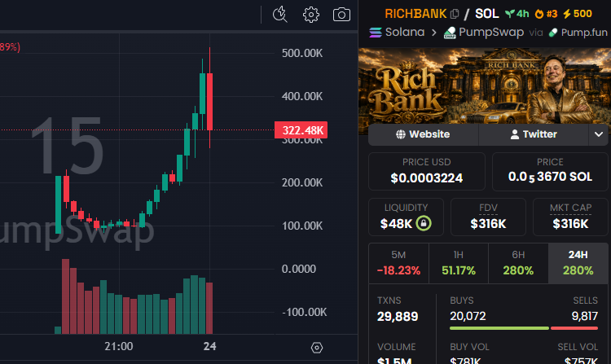Viewport: 611px width, 364px height.
Task: Click the red sells ratio bar
Action: tap(574, 328)
